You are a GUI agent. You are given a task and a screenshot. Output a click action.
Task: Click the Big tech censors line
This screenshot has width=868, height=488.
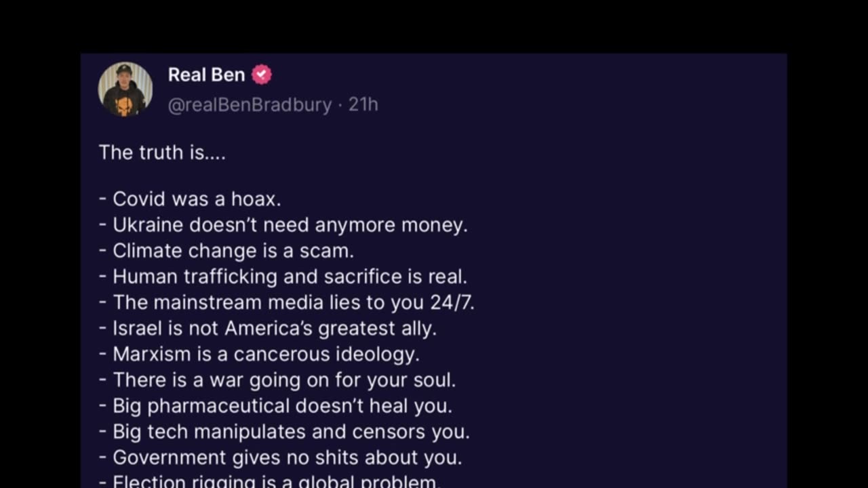click(284, 431)
